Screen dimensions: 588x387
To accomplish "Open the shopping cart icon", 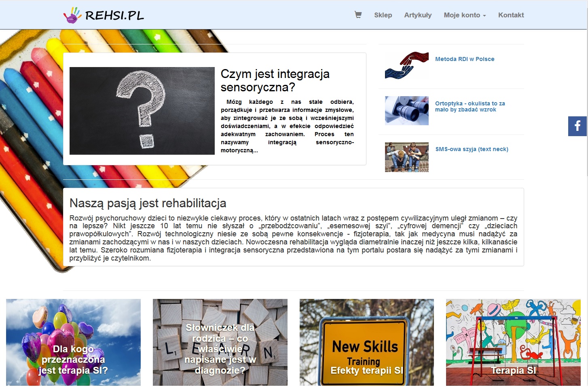I will click(x=358, y=15).
